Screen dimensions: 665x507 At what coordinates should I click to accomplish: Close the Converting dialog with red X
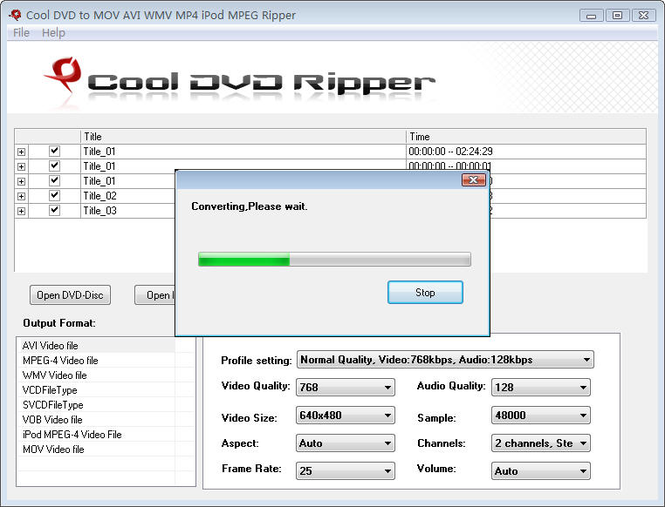pos(473,180)
